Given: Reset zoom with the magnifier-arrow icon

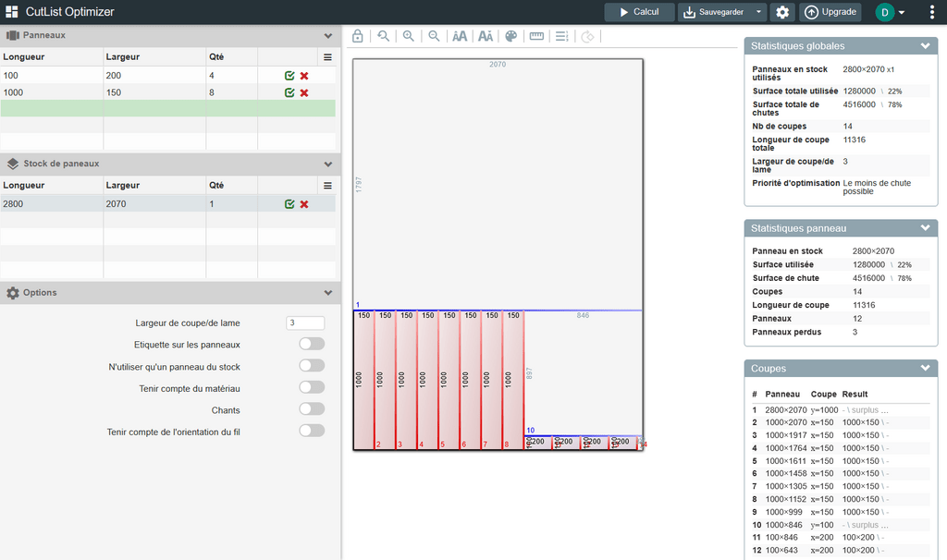Looking at the screenshot, I should 383,36.
